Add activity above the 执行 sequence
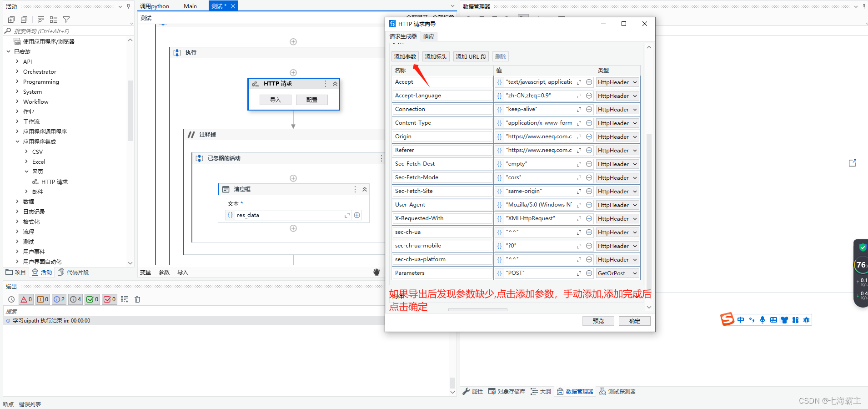Viewport: 868px width, 409px height. pos(293,42)
